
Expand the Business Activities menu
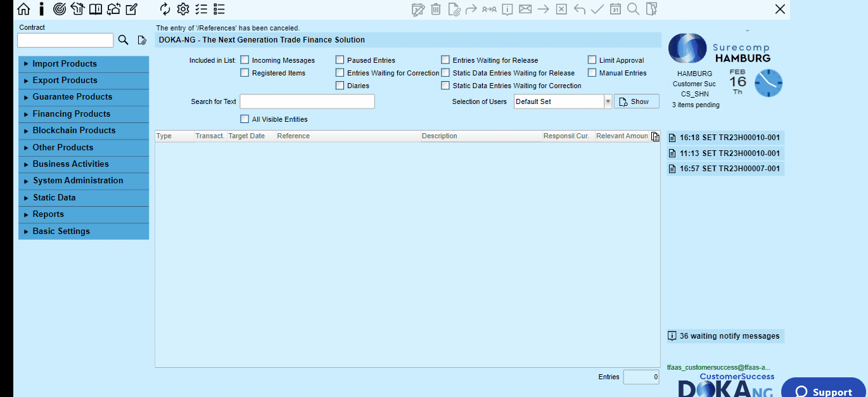84,164
